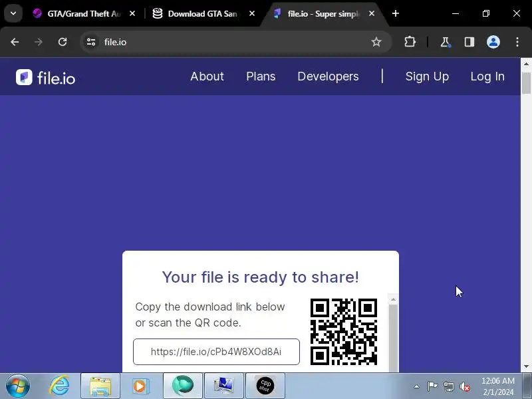Click the dialog scrollbar up arrow

393,299
